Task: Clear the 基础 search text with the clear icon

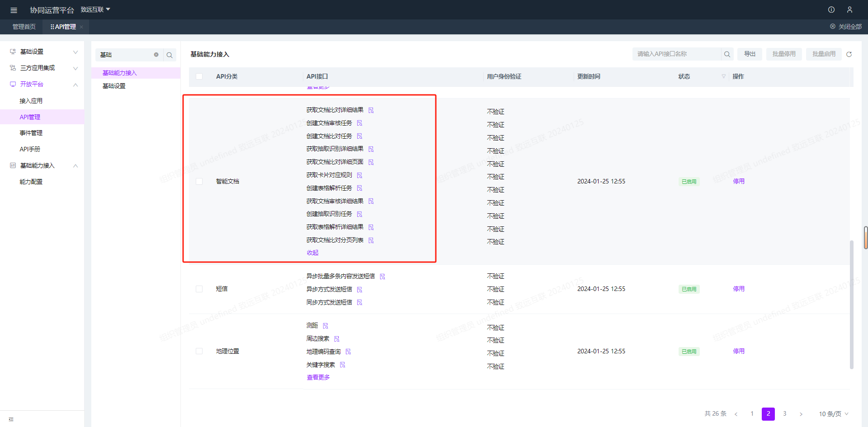Action: 156,55
